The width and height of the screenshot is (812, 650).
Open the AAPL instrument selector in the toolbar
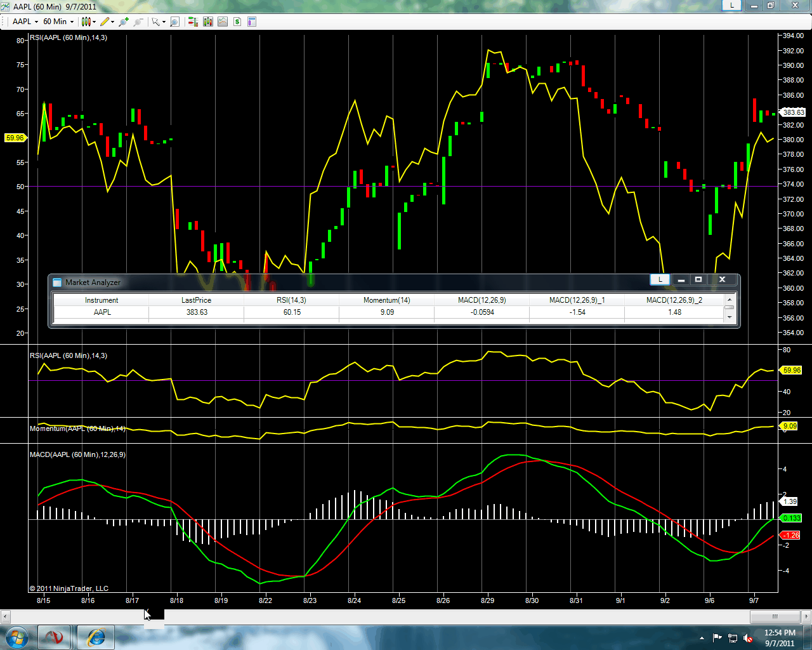25,22
